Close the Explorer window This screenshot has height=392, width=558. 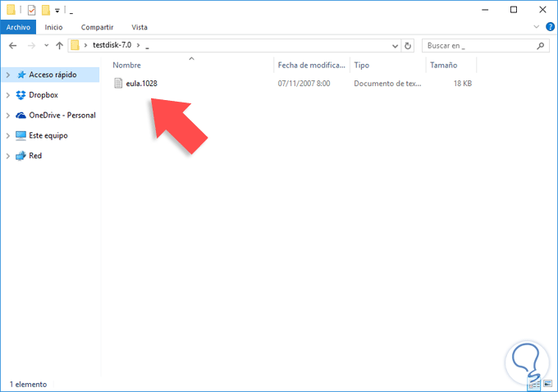tap(542, 10)
